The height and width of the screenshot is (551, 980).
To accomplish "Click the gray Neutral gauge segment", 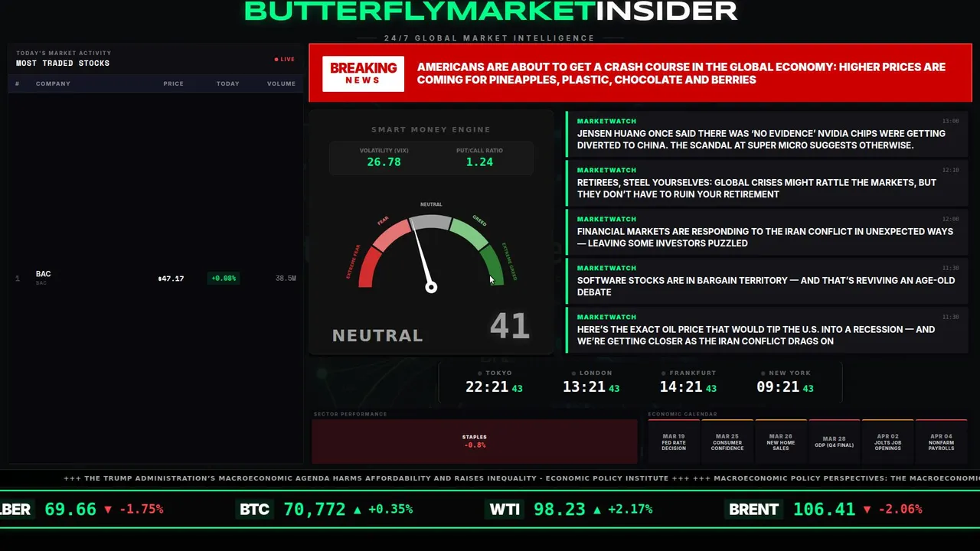I will tap(430, 223).
